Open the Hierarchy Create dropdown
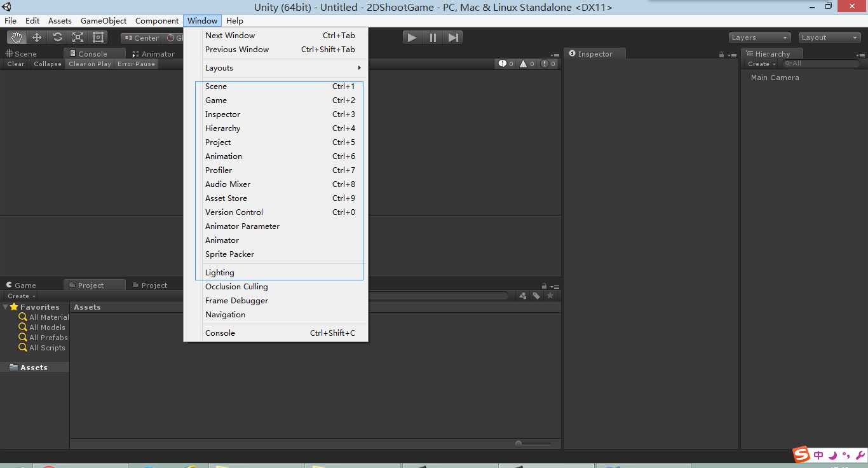This screenshot has height=468, width=868. click(762, 64)
